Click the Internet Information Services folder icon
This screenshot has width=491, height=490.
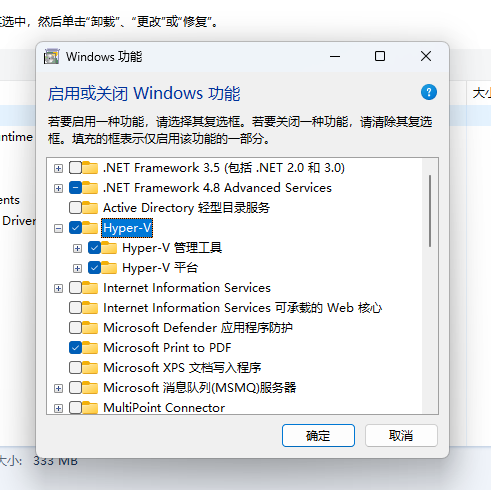coord(90,288)
